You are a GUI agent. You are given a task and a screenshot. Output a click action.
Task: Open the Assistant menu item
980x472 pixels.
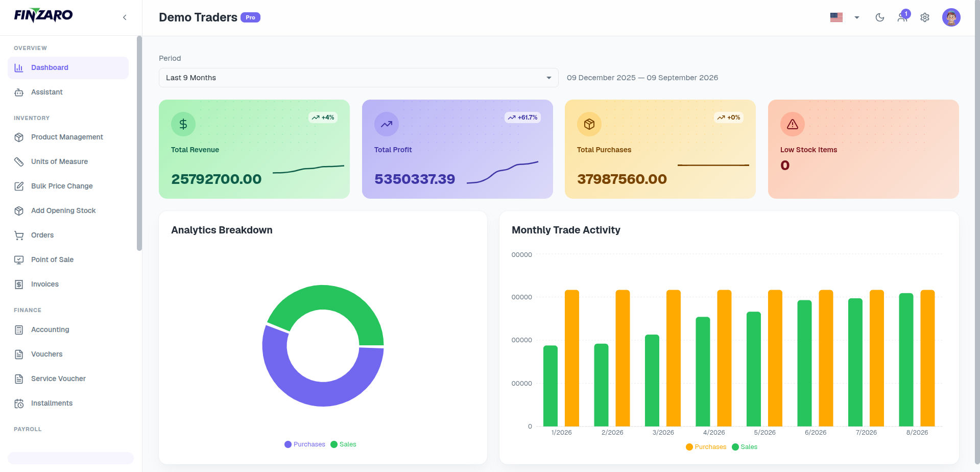click(x=68, y=92)
